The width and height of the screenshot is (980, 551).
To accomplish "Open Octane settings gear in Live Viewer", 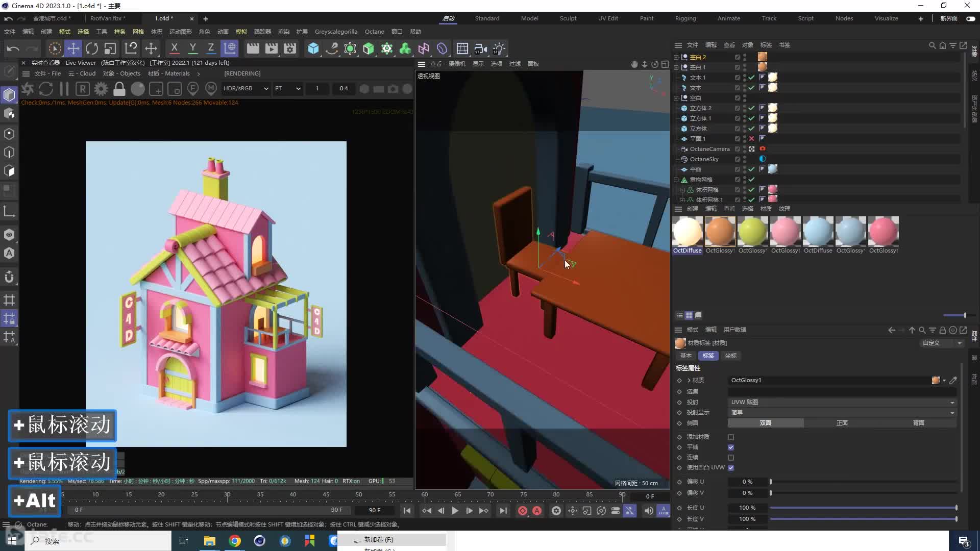I will tap(101, 89).
